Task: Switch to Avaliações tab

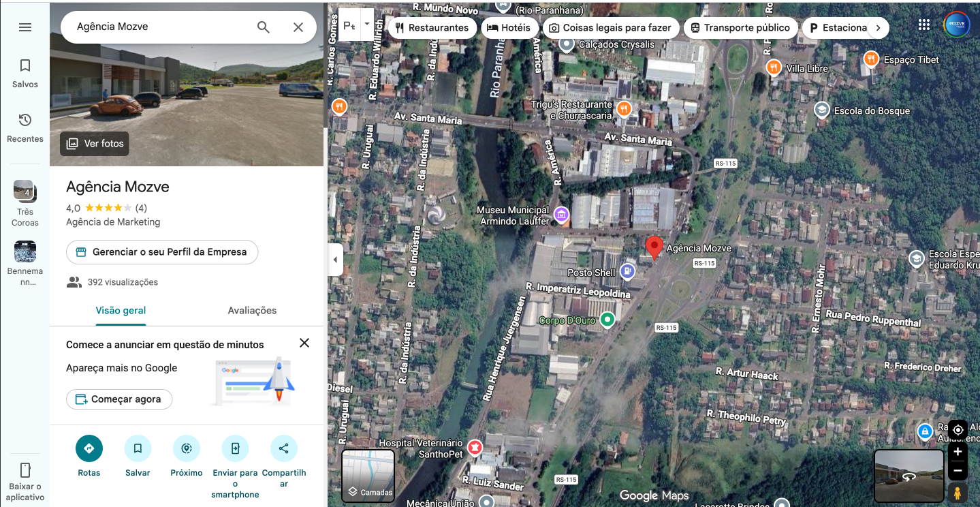Action: click(252, 311)
